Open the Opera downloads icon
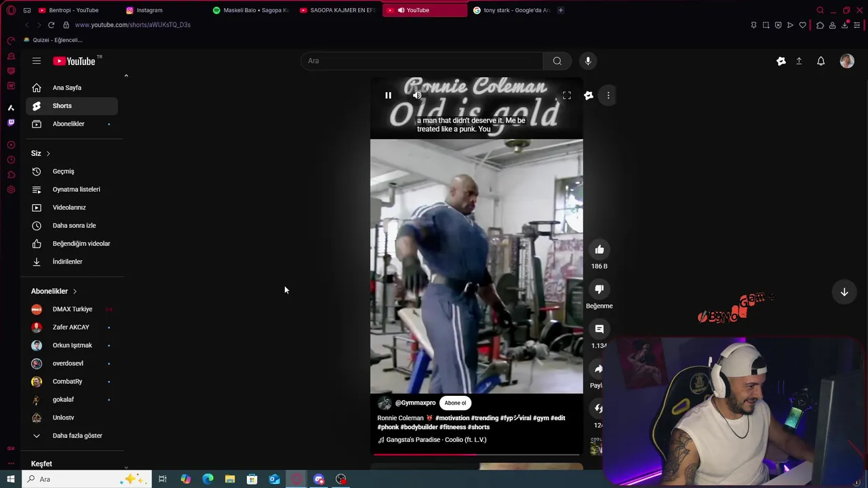Image resolution: width=868 pixels, height=488 pixels. (x=845, y=25)
